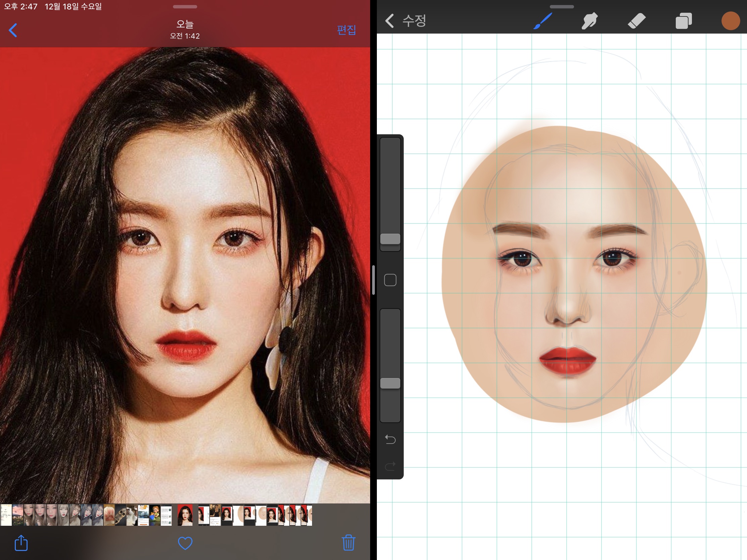
Task: Delete the photo with trash icon
Action: [349, 543]
